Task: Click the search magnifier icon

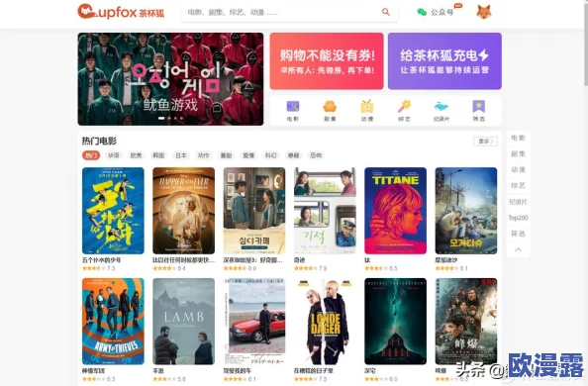Action: [385, 12]
